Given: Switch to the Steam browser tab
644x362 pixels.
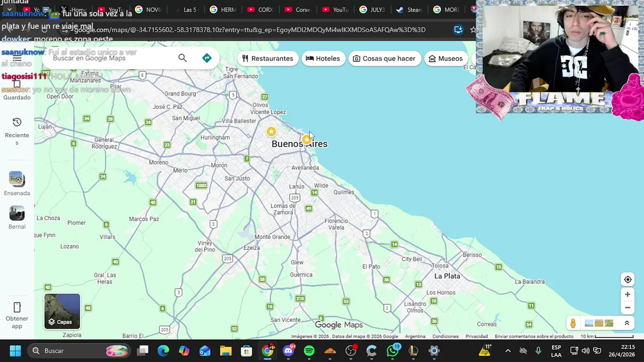Looking at the screenshot, I should coord(409,10).
